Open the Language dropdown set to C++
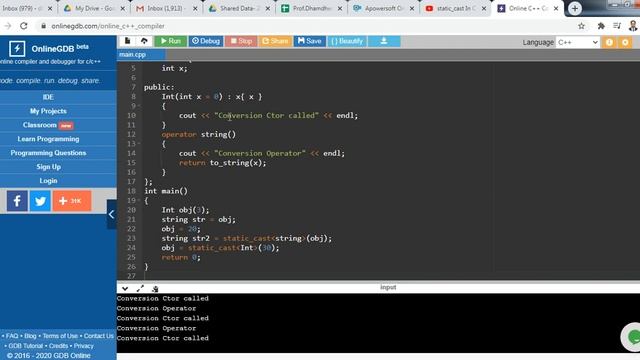 577,42
